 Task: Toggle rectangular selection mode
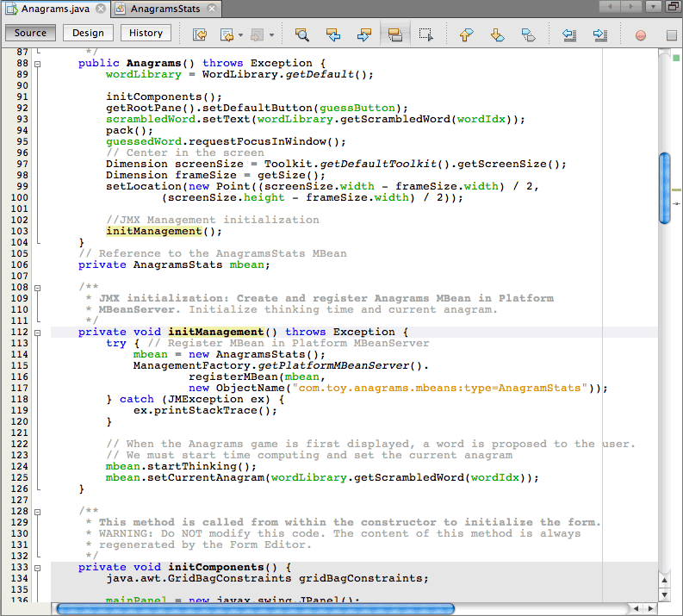click(x=425, y=34)
